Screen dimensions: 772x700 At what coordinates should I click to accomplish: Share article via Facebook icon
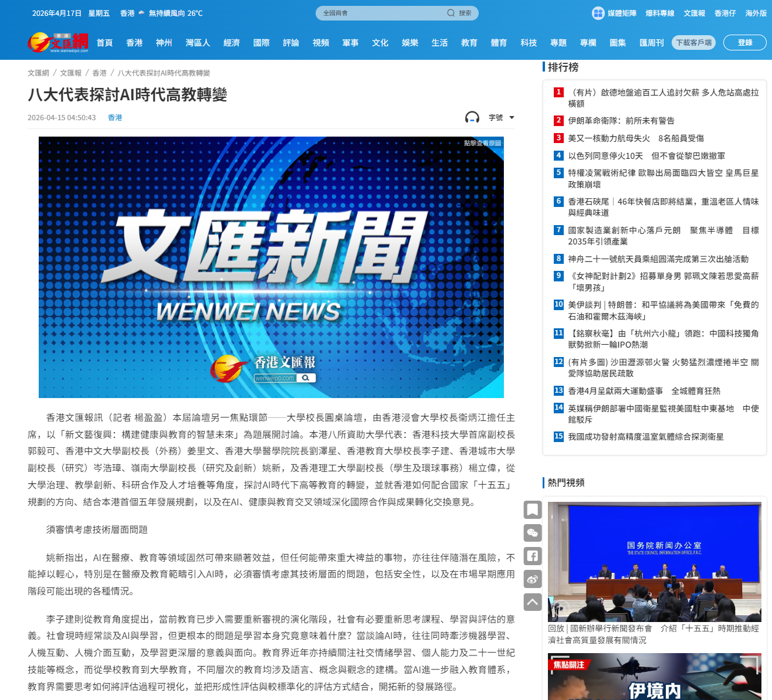click(x=533, y=556)
